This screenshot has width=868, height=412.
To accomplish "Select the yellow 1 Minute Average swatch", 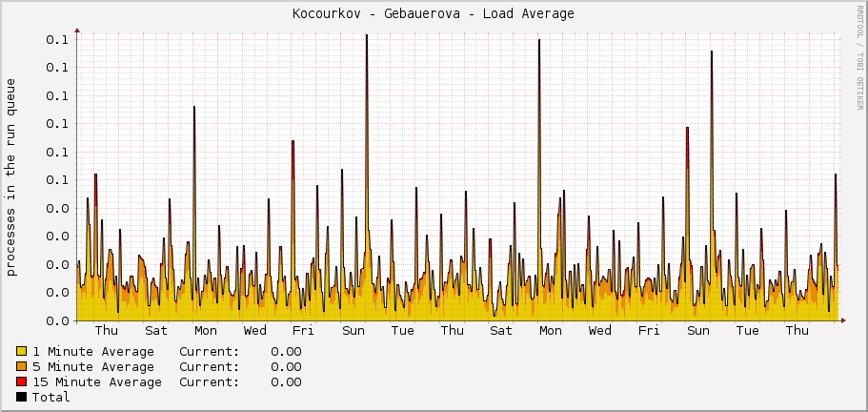I will (22, 351).
